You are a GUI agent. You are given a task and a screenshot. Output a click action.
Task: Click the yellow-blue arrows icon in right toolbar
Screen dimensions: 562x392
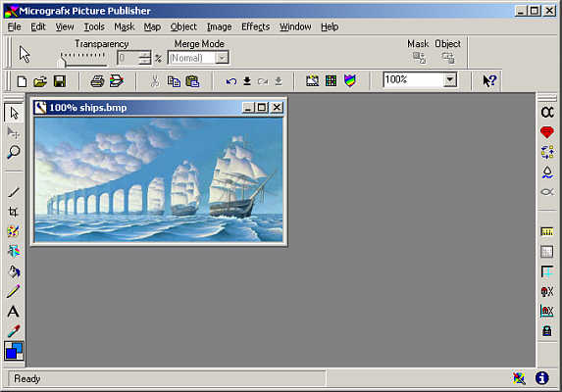547,152
